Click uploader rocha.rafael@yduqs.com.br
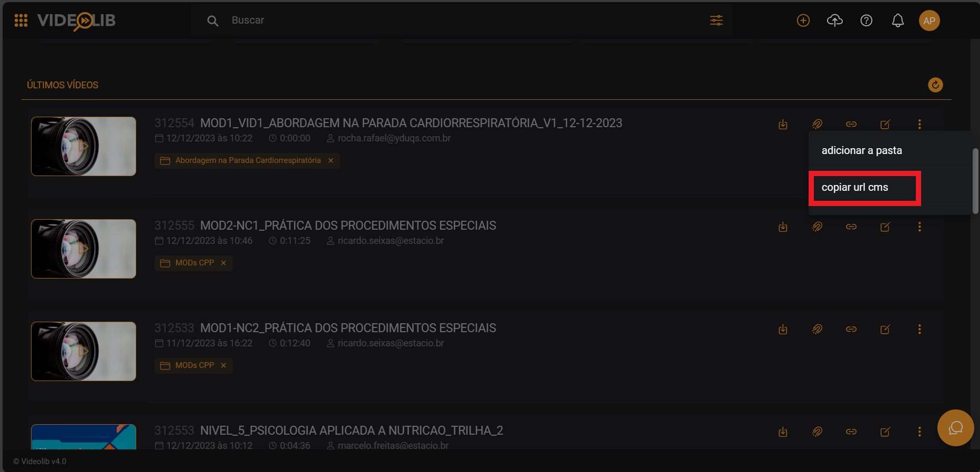This screenshot has width=980, height=472. pyautogui.click(x=394, y=138)
